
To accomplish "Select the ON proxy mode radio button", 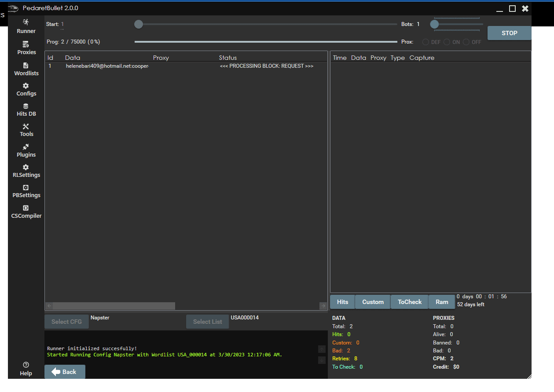I will 447,42.
